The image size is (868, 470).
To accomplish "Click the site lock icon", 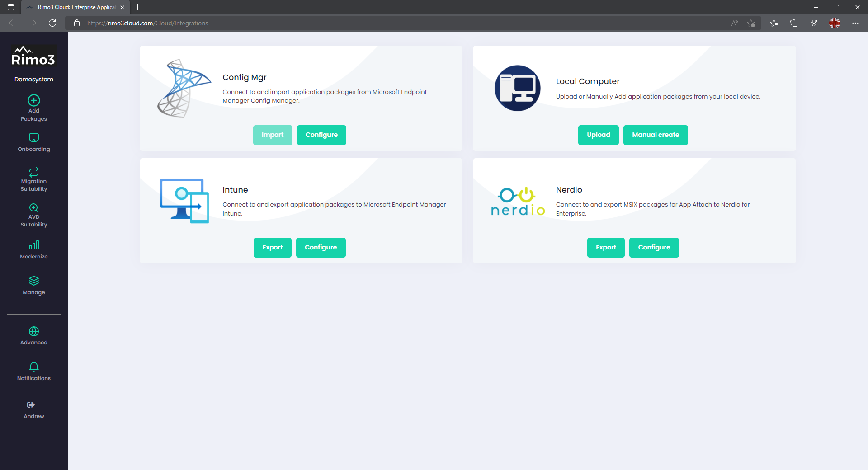I will 77,23.
